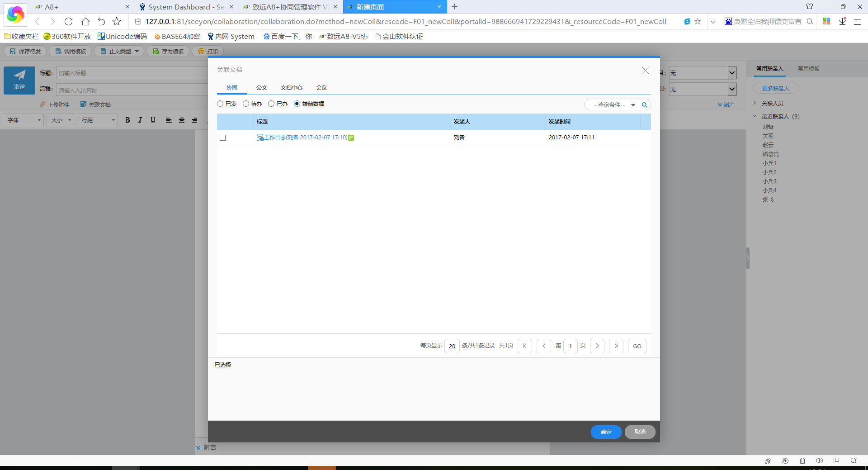This screenshot has height=470, width=868.
Task: Click the search magnifier in dialog
Action: tap(645, 105)
